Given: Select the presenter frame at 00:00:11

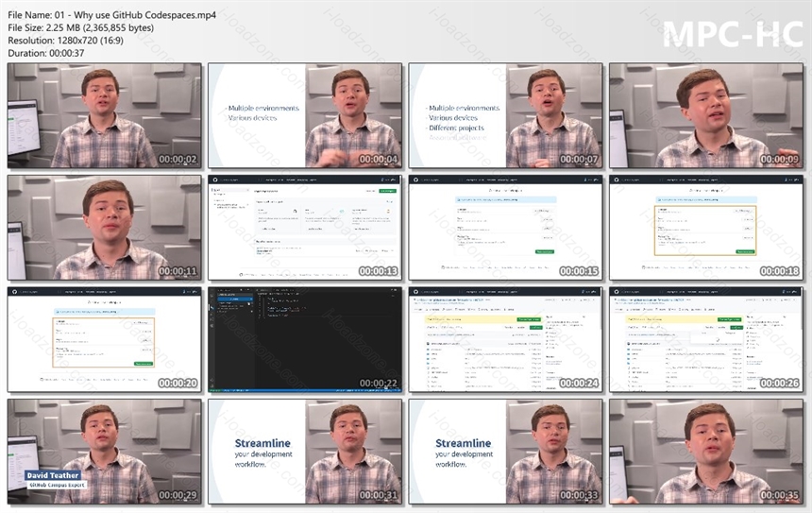Looking at the screenshot, I should tap(105, 228).
